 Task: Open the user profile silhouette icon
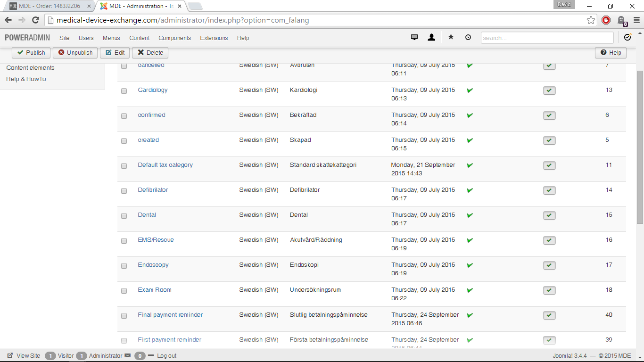click(431, 38)
